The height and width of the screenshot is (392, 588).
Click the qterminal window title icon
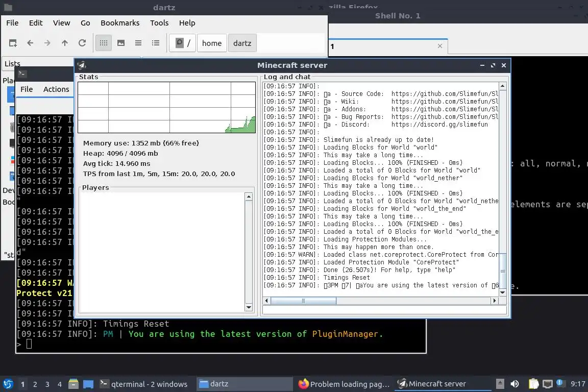(22, 74)
